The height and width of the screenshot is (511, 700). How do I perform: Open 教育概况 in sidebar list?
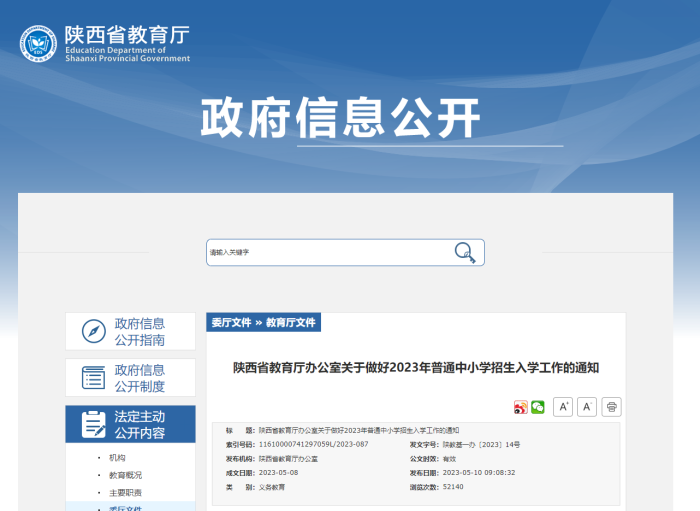[x=125, y=475]
